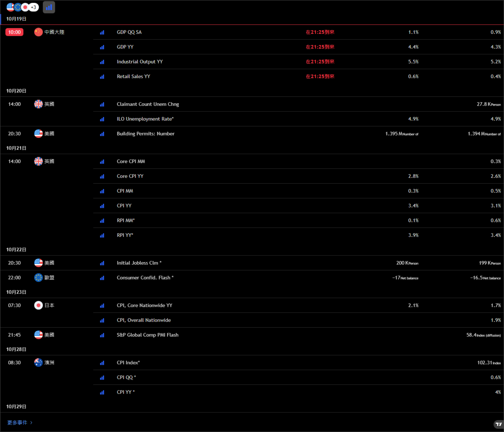The height and width of the screenshot is (432, 504).
Task: Click the China flag in 10:00 row
Action: point(39,32)
